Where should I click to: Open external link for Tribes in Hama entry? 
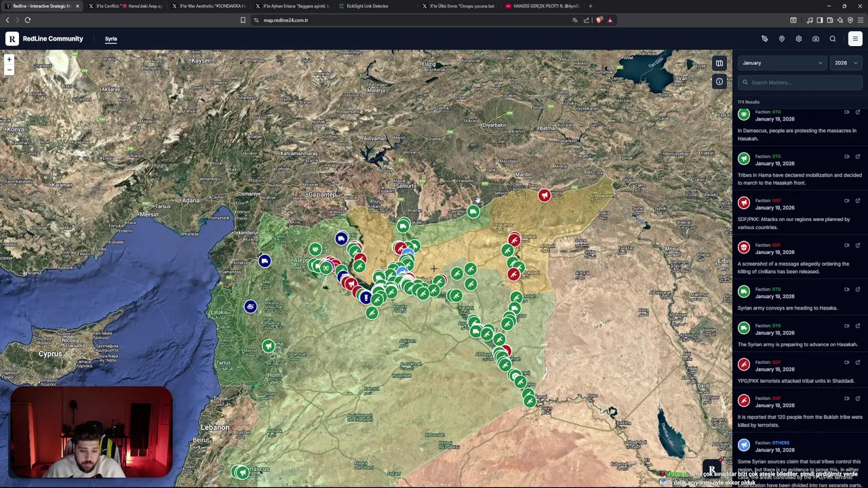coord(858,157)
